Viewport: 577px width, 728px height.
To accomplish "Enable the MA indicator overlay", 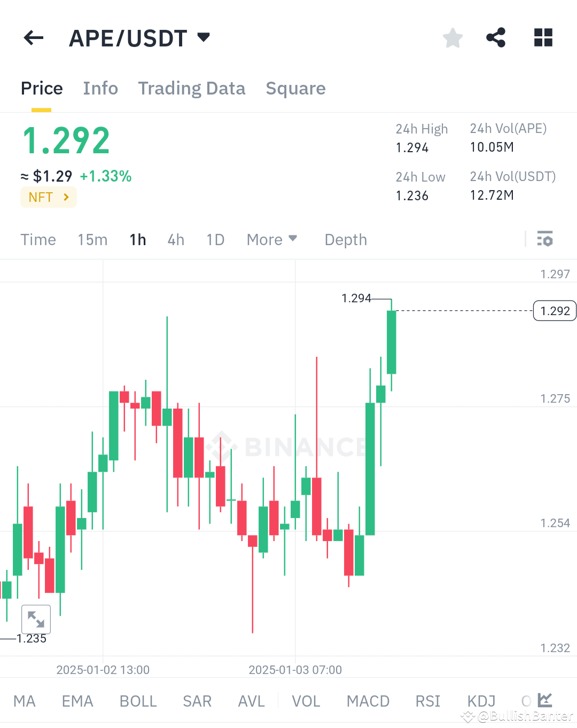I will [x=25, y=700].
